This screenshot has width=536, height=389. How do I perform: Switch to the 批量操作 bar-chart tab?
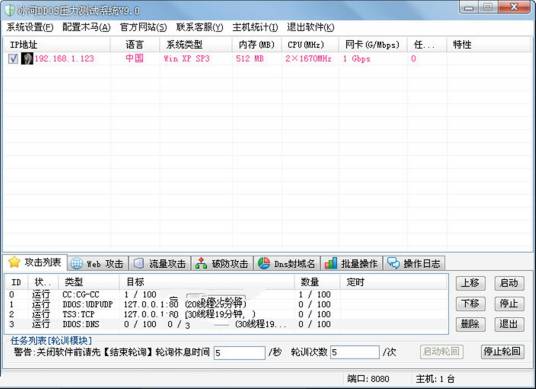point(352,264)
